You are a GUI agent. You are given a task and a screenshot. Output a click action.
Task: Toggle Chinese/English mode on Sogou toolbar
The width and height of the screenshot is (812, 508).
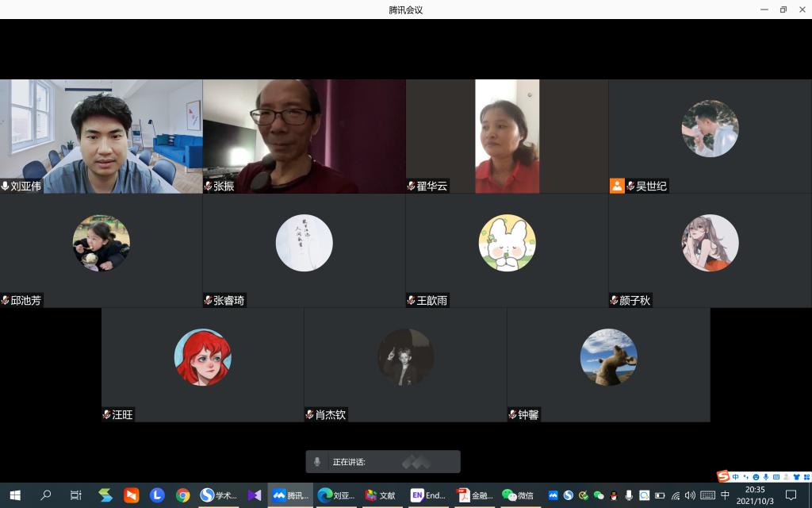click(x=736, y=477)
